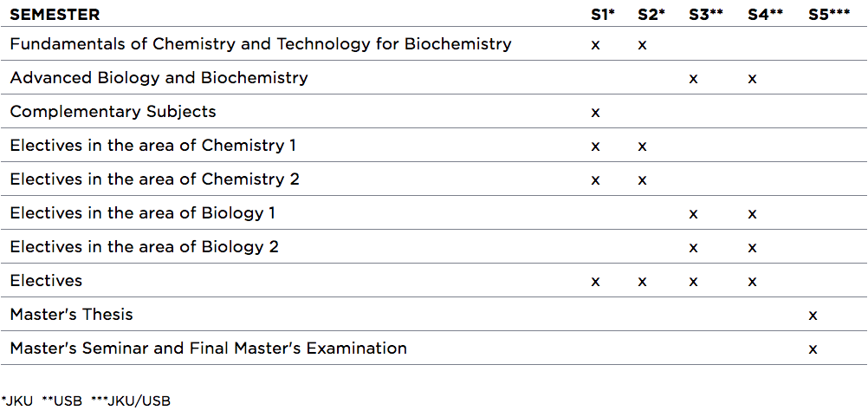Image resolution: width=868 pixels, height=417 pixels.
Task: Click the SEMESTER column header
Action: pyautogui.click(x=55, y=15)
